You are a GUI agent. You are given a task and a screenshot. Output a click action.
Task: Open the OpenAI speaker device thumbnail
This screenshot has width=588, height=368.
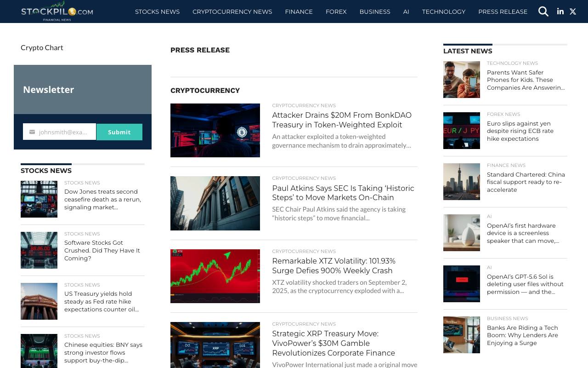462,233
